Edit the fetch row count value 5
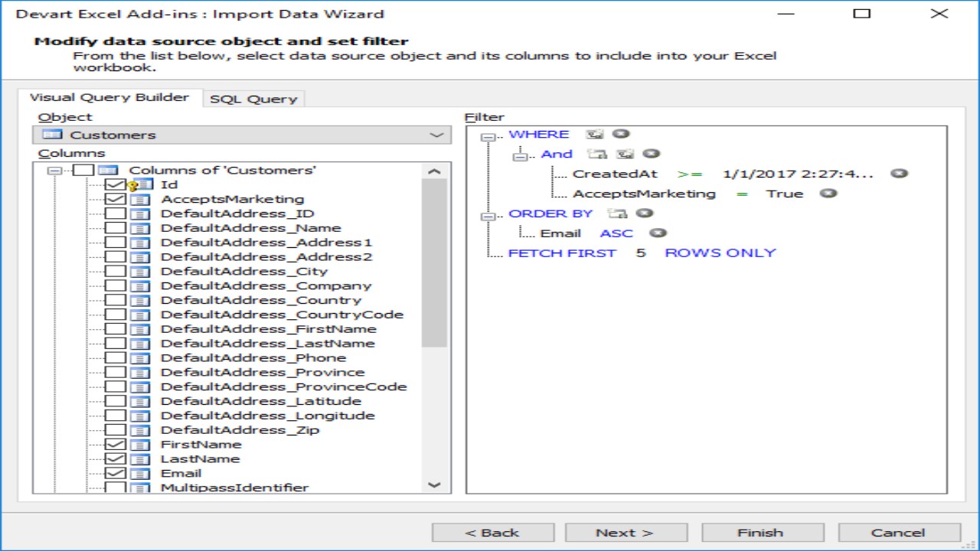Viewport: 980px width, 551px height. coord(641,253)
